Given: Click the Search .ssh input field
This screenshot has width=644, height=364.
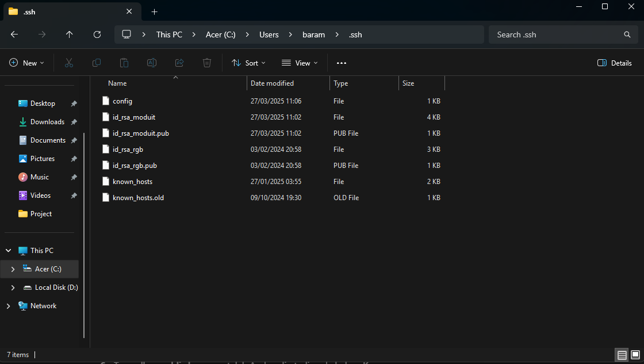Looking at the screenshot, I should [555, 35].
